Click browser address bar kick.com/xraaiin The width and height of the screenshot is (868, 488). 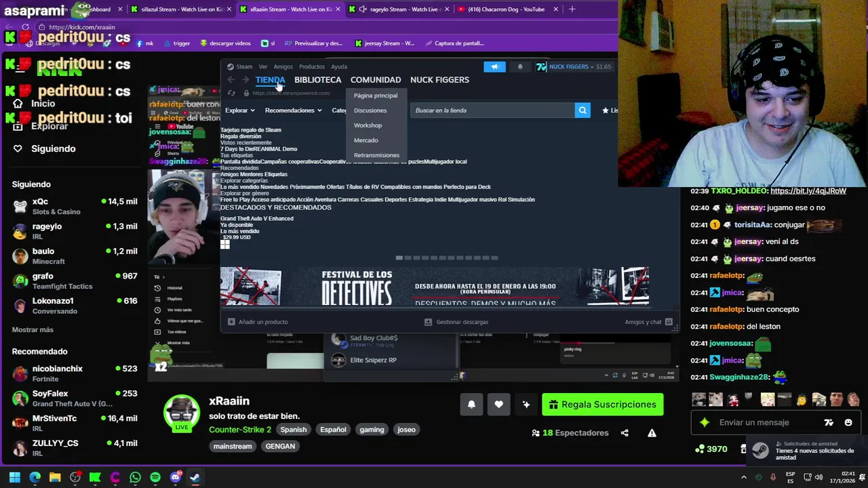[81, 27]
